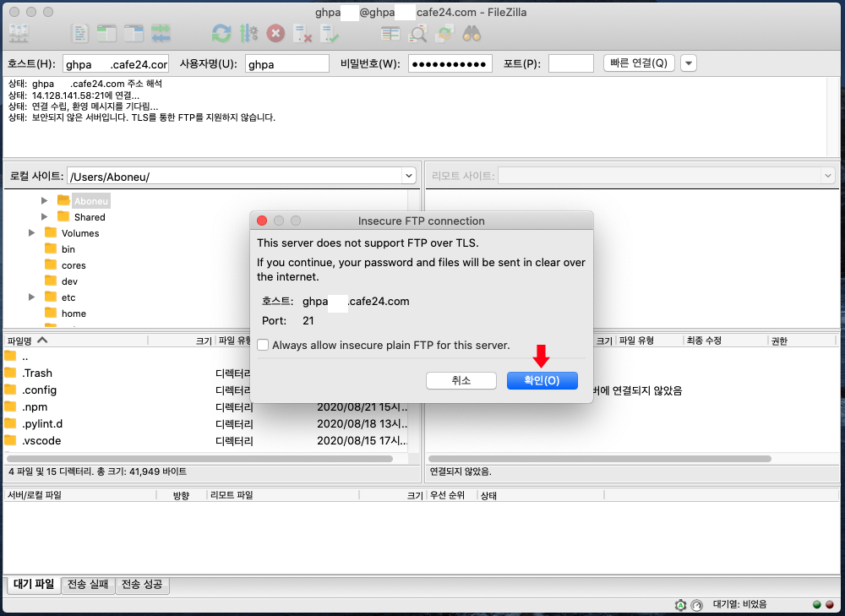Click remote file list horizontal scrollbar

click(600, 459)
